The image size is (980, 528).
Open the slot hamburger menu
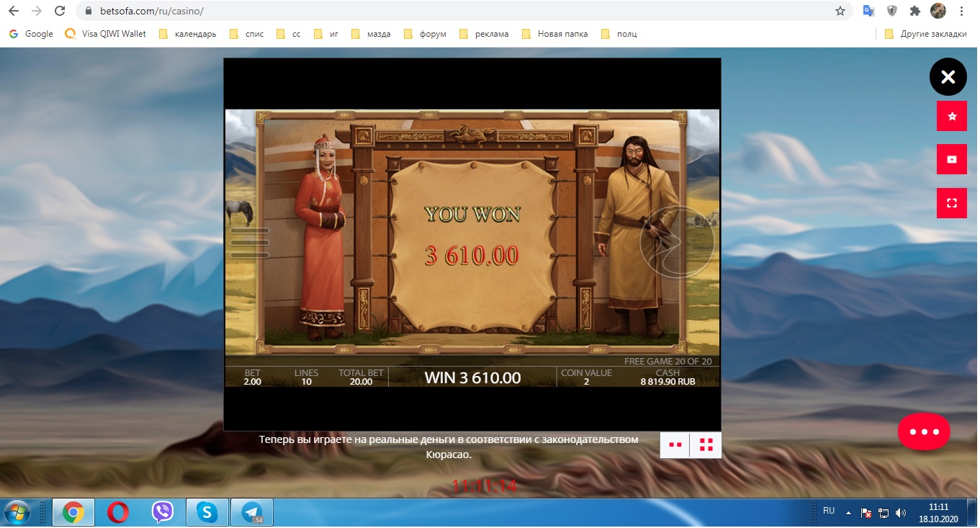coord(249,243)
